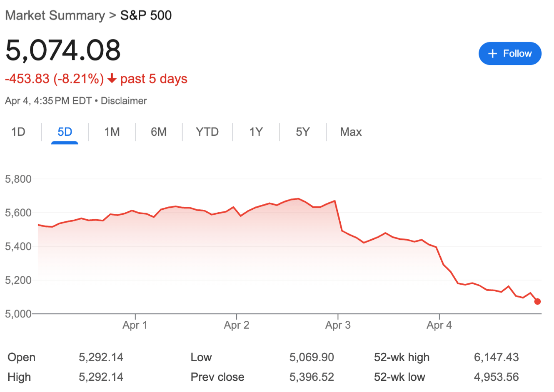Screen dimensions: 554x392
Task: Click the Apr 4 date marker
Action: click(x=439, y=325)
